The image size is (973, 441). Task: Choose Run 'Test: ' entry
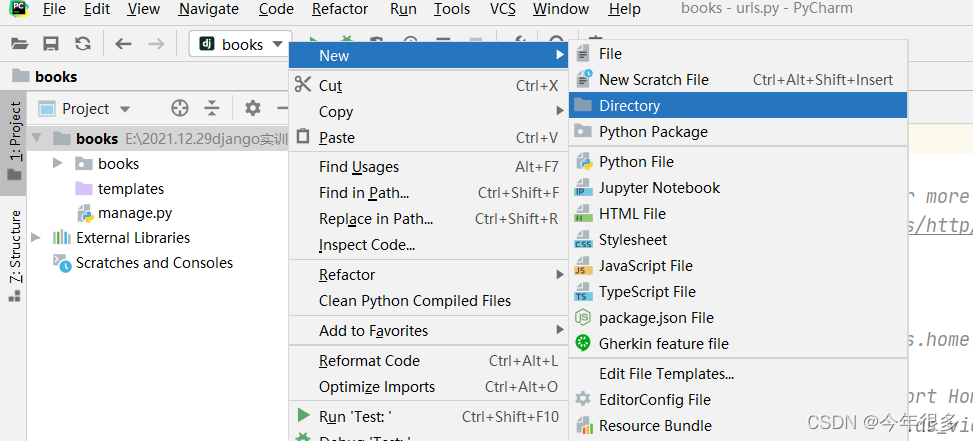(429, 416)
